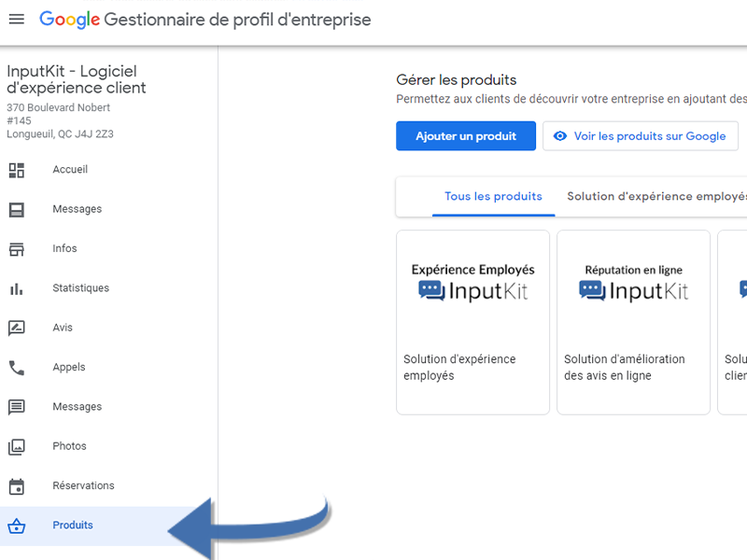Open Réputation en ligne product card image

(x=634, y=284)
